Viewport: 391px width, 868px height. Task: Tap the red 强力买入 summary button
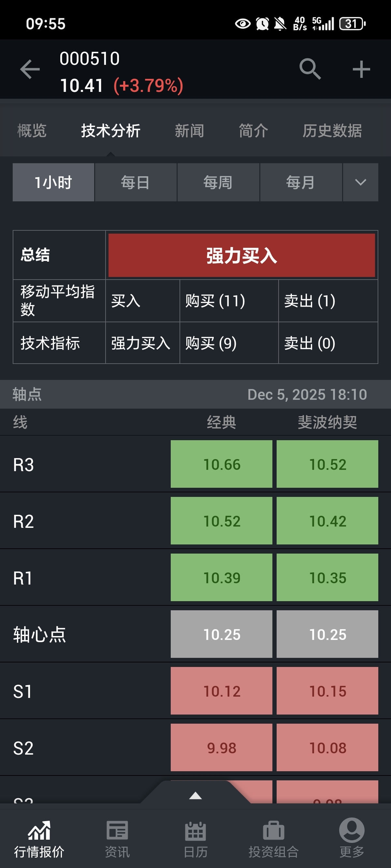[x=241, y=255]
